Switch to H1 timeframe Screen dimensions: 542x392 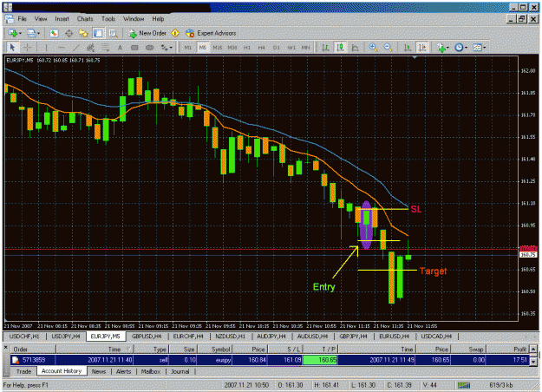[247, 48]
